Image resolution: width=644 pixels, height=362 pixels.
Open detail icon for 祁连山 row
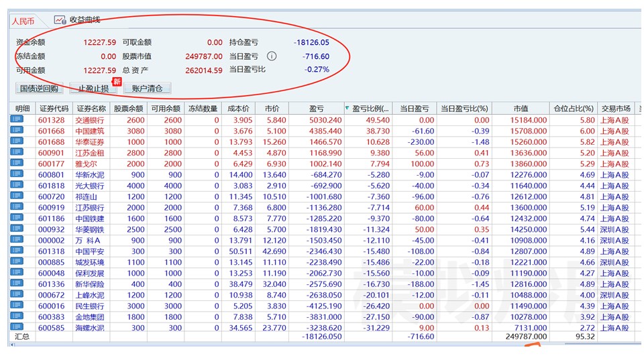click(x=17, y=196)
